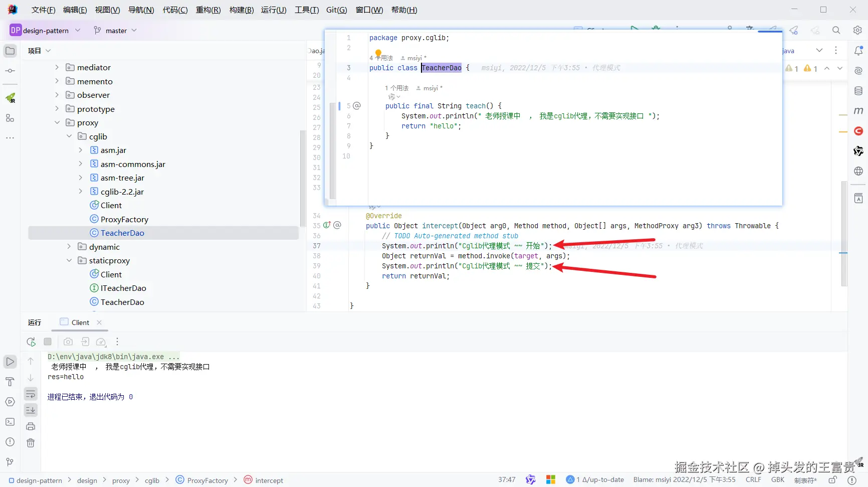Go to next highlighted problem arrow

click(840, 68)
